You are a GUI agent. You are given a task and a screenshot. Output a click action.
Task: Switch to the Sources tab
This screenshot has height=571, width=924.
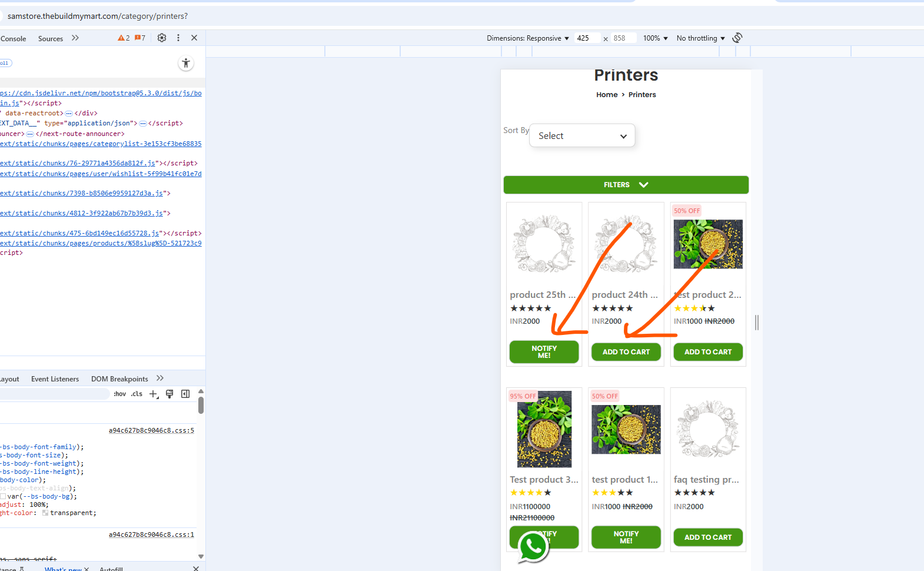pyautogui.click(x=51, y=39)
